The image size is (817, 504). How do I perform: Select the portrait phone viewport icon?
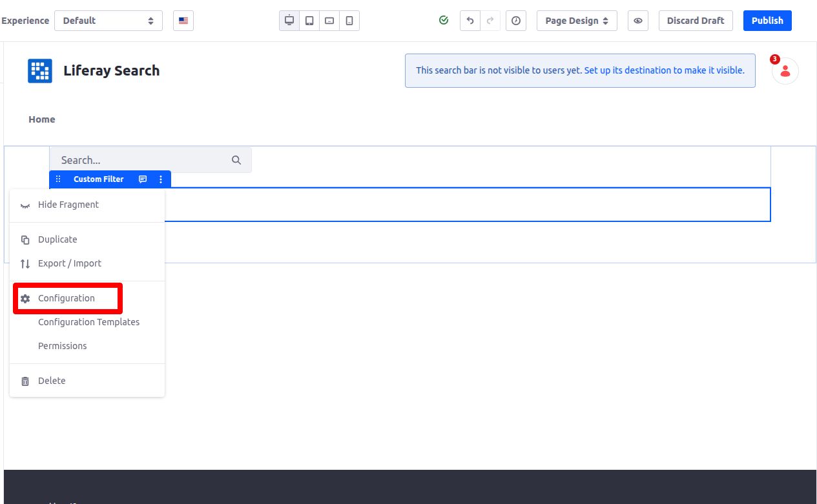click(x=349, y=21)
